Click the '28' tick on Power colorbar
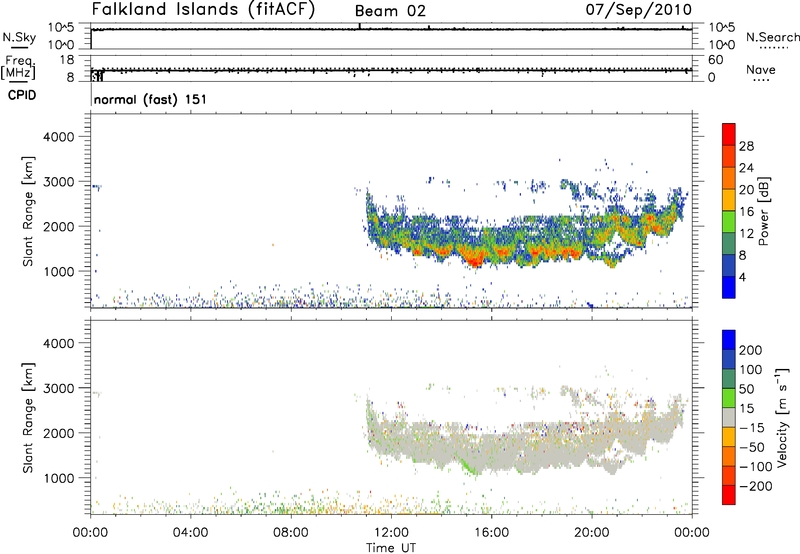Viewport: 800px width, 554px height. click(746, 146)
